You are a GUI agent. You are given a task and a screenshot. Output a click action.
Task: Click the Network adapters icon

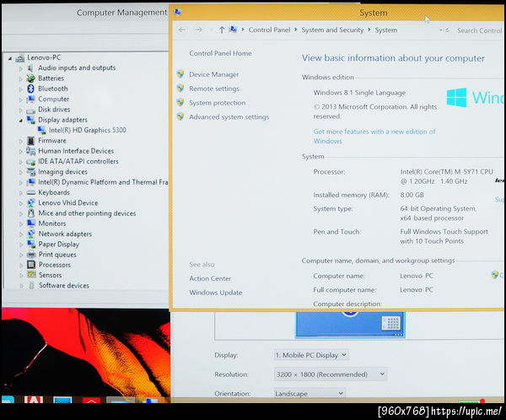click(x=31, y=234)
